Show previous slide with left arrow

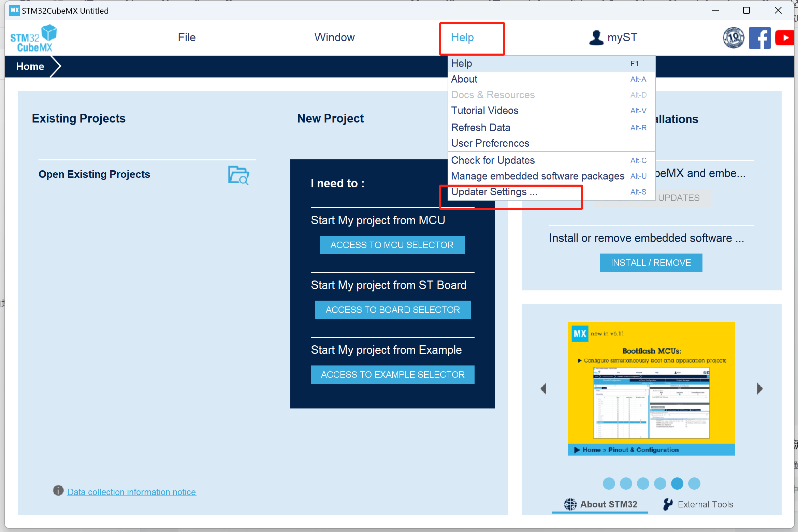pyautogui.click(x=544, y=388)
